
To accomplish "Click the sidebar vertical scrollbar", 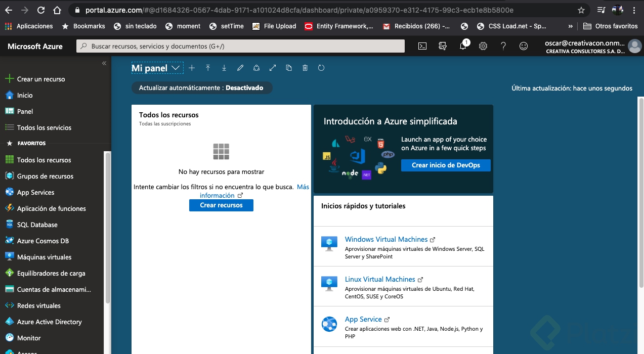I will tap(107, 228).
